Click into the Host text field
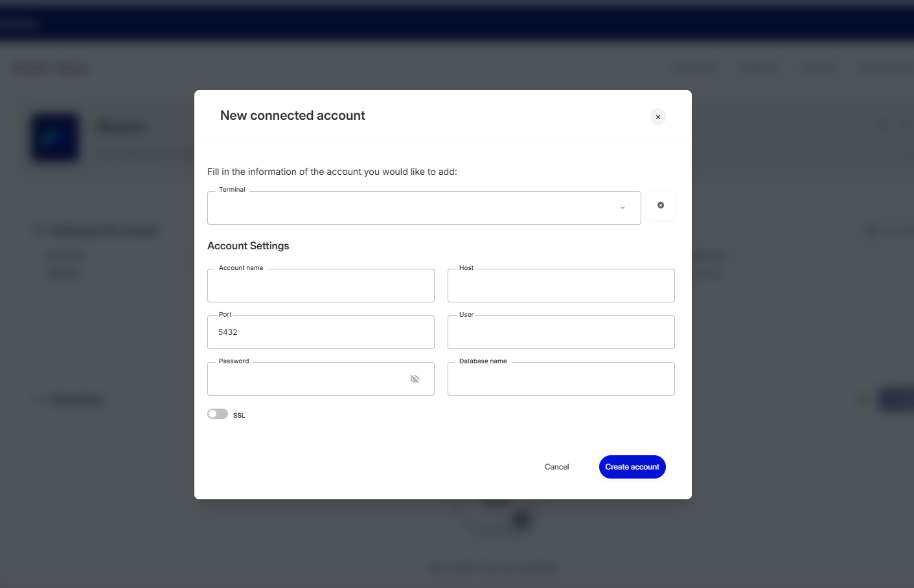This screenshot has height=588, width=914. point(561,286)
